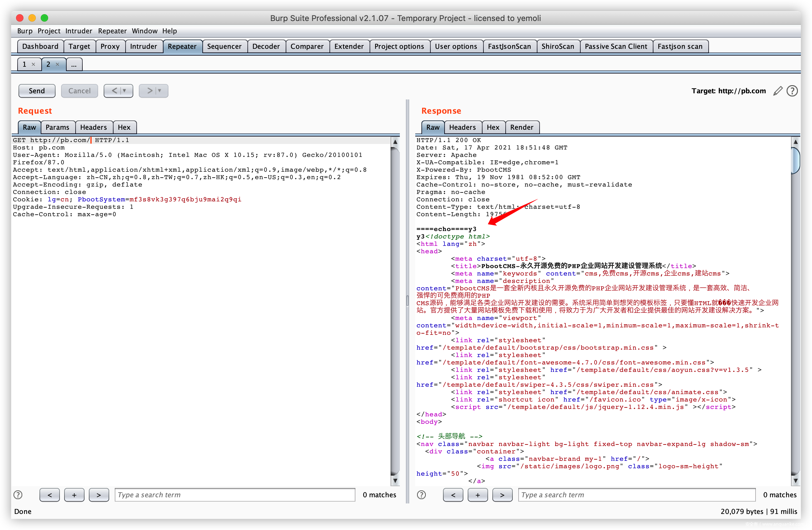Go to previous match in request search
The width and height of the screenshot is (812, 530).
(x=49, y=495)
